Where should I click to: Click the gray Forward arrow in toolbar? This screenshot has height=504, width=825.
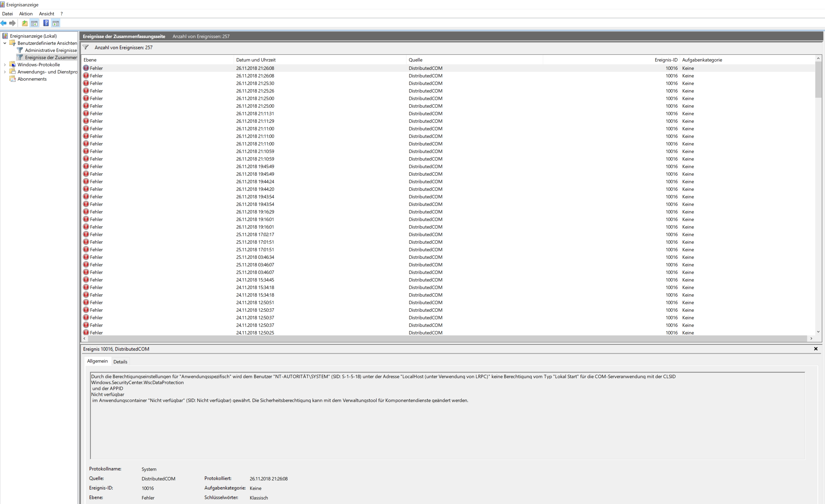[x=12, y=23]
